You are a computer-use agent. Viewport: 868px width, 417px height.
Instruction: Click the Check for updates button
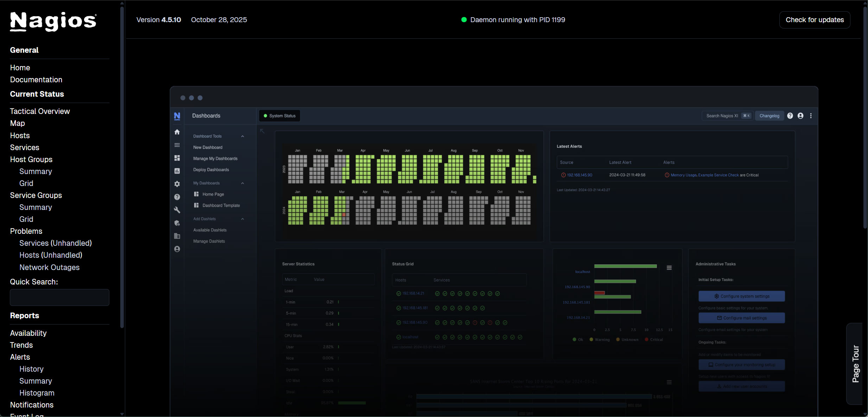click(x=815, y=20)
